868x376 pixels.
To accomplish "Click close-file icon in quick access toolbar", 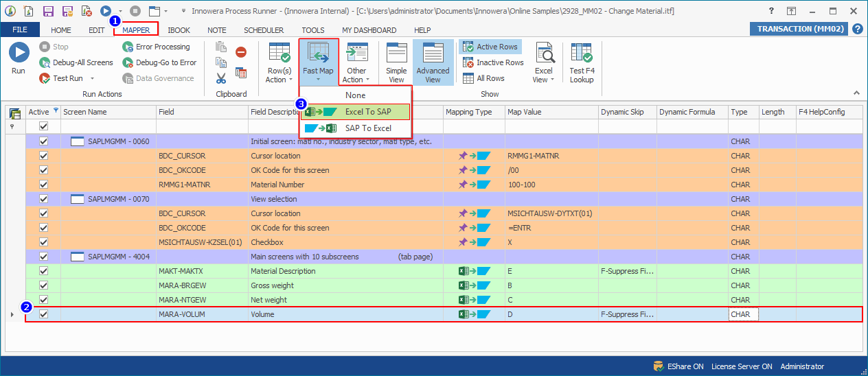I will (87, 11).
